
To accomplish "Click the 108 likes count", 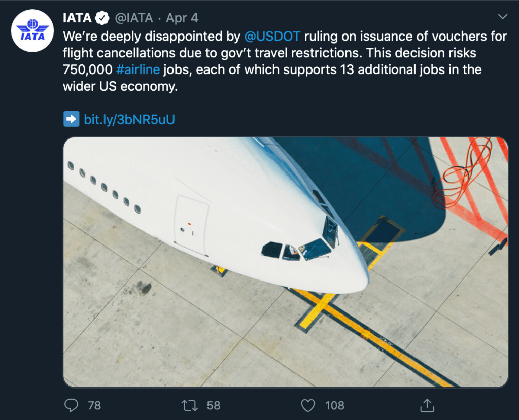I will tap(335, 405).
